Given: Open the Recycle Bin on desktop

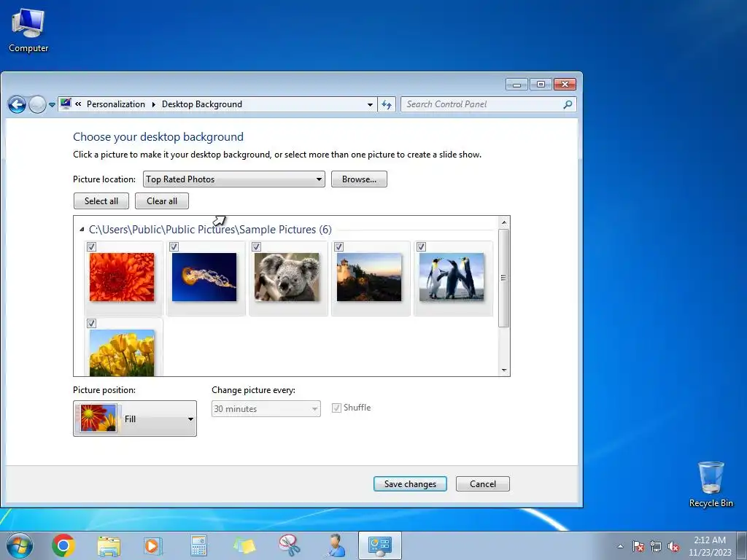Looking at the screenshot, I should (711, 484).
